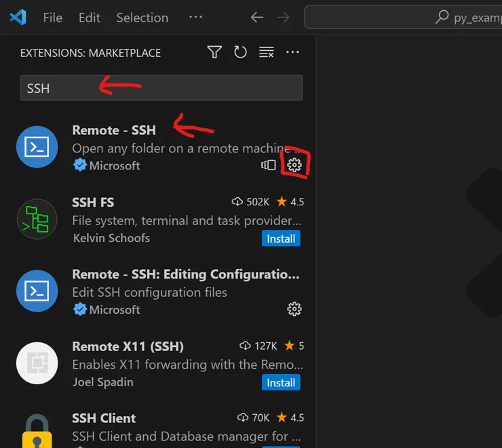This screenshot has height=448, width=502.
Task: Click 'Open any folder on a remote machine' description
Action: click(187, 148)
